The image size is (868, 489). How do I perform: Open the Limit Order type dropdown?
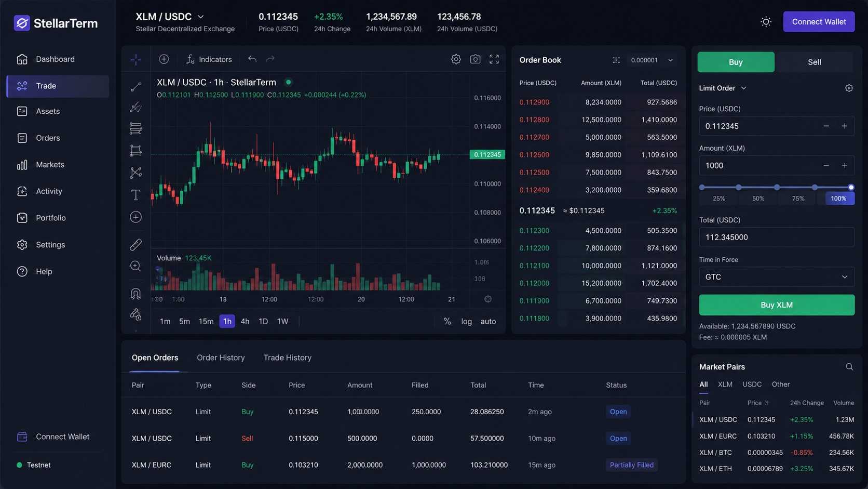click(723, 88)
